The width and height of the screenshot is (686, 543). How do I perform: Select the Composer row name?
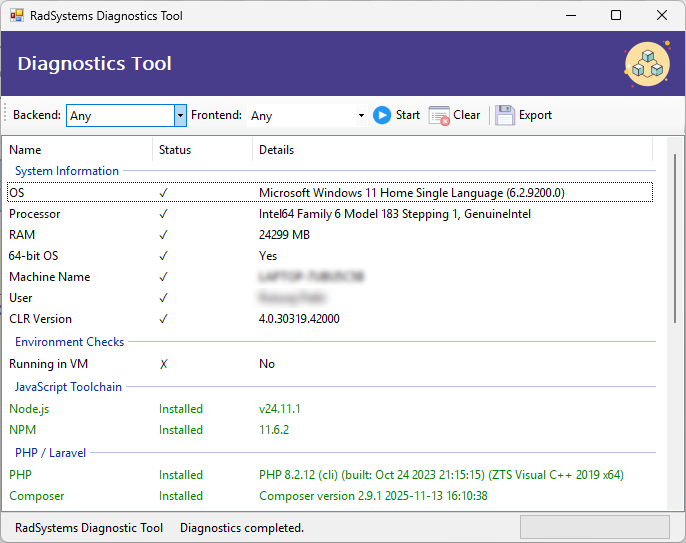(x=37, y=496)
